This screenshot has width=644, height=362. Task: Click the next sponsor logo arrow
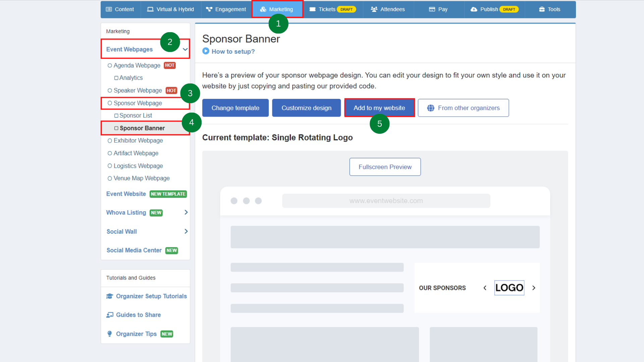tap(534, 288)
